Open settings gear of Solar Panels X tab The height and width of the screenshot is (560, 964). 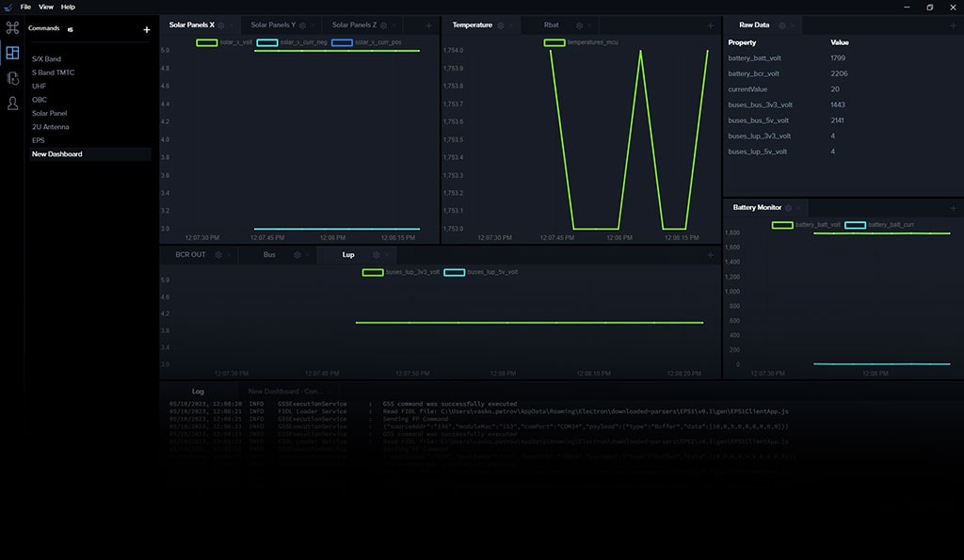click(x=221, y=25)
